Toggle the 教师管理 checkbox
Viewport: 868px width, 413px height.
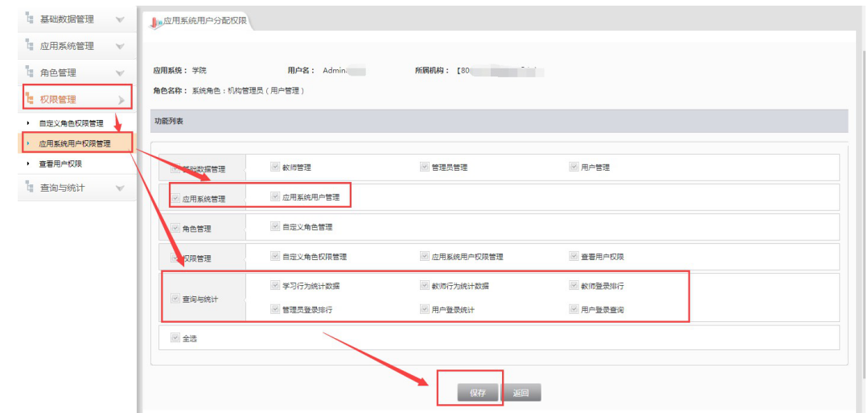[x=275, y=167]
